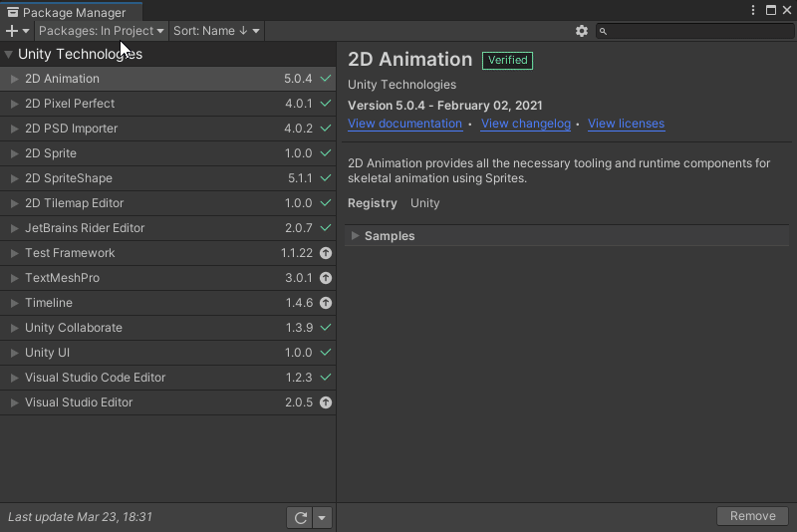Click the Verified badge
This screenshot has width=797, height=532.
[507, 60]
